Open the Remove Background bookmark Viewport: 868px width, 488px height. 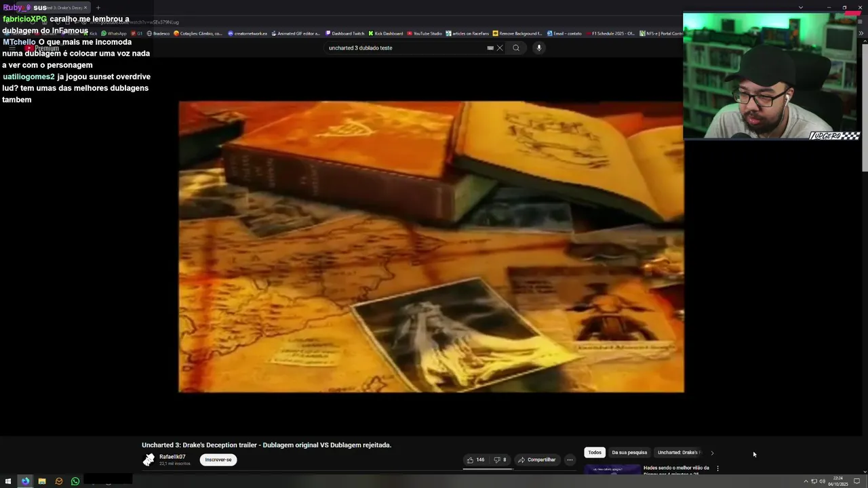[518, 33]
